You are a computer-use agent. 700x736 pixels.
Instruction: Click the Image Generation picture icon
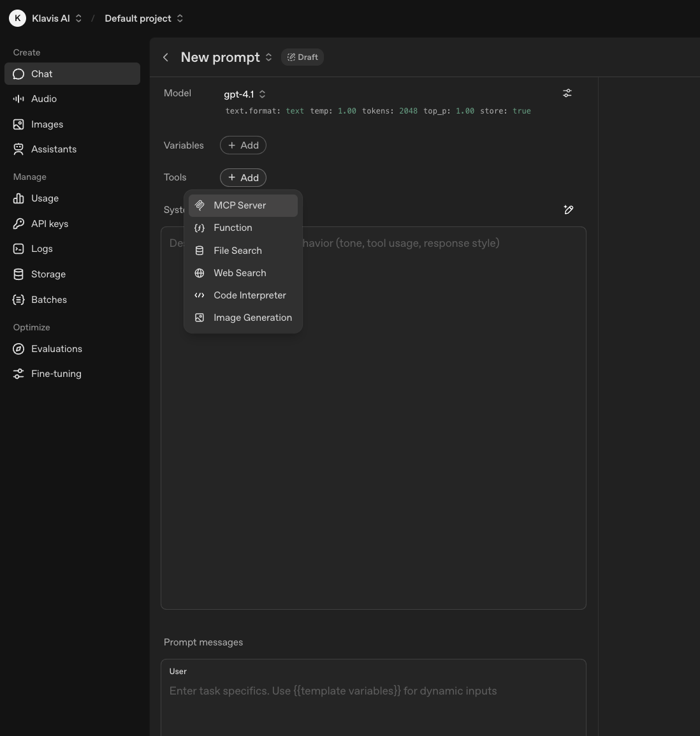pos(200,318)
